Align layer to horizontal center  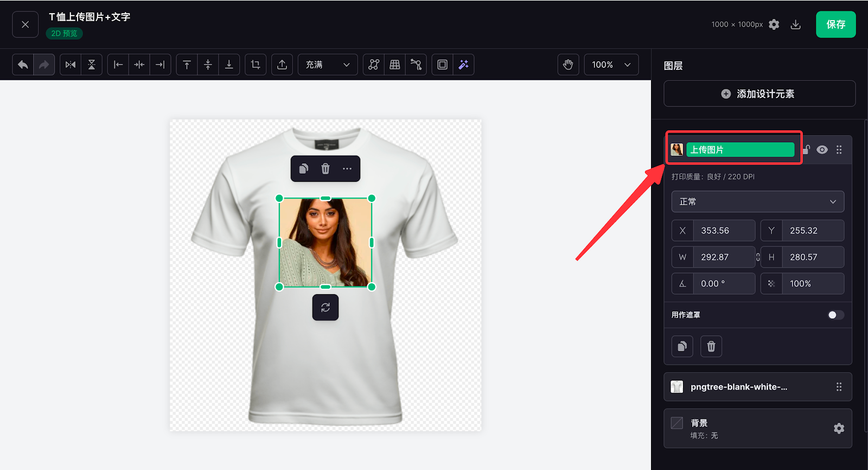pyautogui.click(x=139, y=65)
